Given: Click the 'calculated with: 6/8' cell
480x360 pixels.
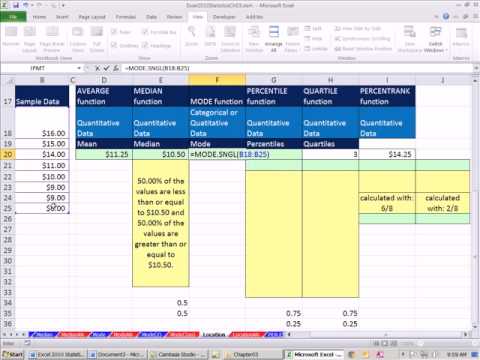Looking at the screenshot, I should click(x=387, y=203).
